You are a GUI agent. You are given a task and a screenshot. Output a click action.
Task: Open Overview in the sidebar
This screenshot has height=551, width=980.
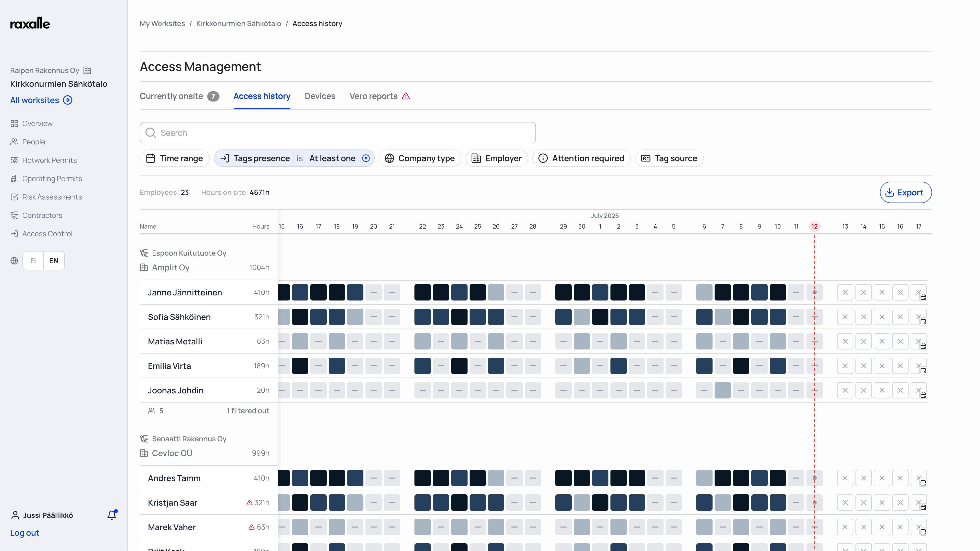37,123
